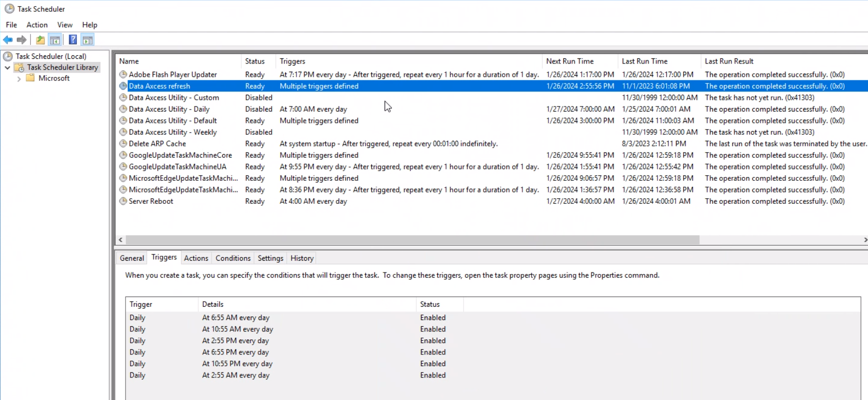The image size is (868, 400).
Task: Select the Task Scheduler Library tree label
Action: point(62,67)
